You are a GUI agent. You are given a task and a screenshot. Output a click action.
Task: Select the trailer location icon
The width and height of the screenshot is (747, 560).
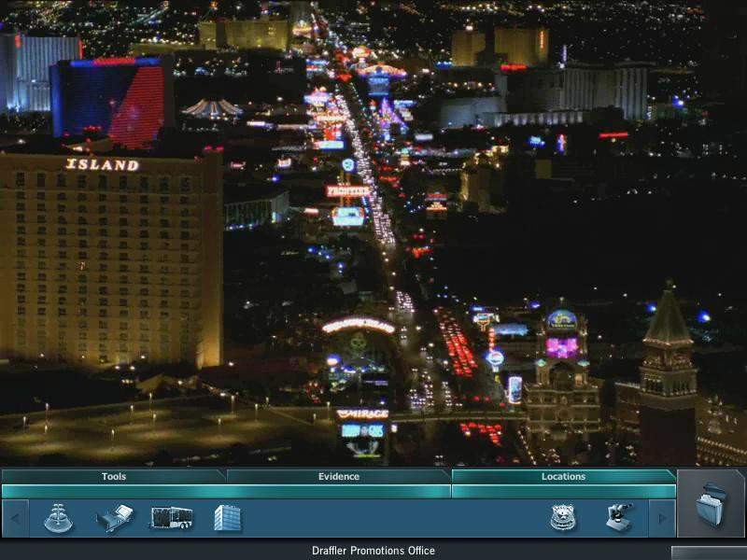[172, 518]
